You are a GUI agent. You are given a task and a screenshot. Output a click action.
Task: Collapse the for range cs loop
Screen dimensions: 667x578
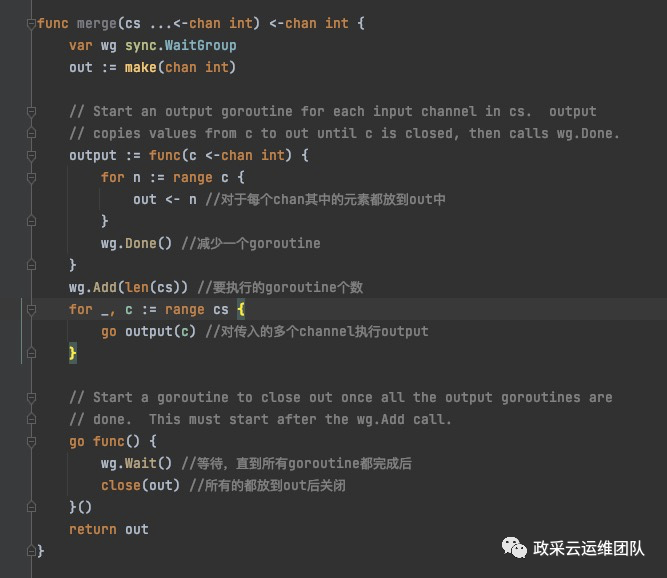click(31, 309)
